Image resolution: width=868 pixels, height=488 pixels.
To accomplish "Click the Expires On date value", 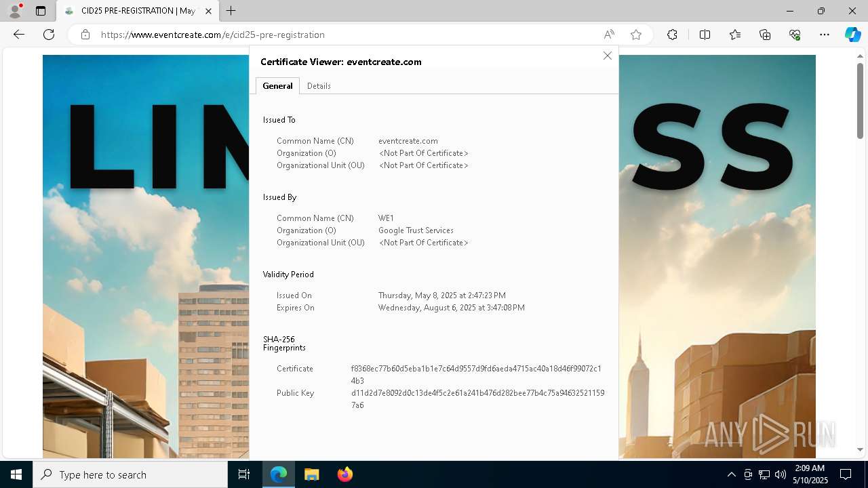I will coord(452,308).
